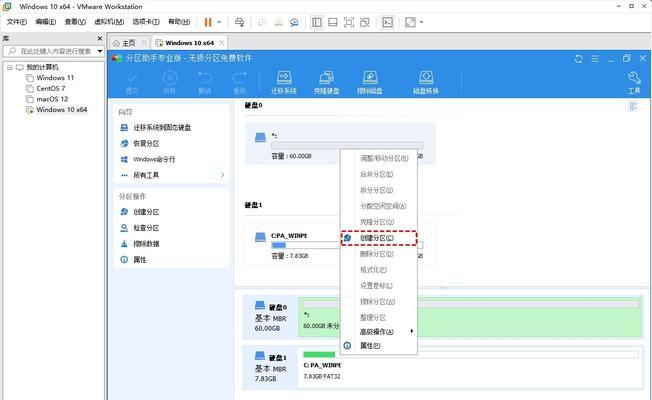Click the 撤销 undo arrow icon
Screen dimensions: 652x400
click(x=205, y=77)
